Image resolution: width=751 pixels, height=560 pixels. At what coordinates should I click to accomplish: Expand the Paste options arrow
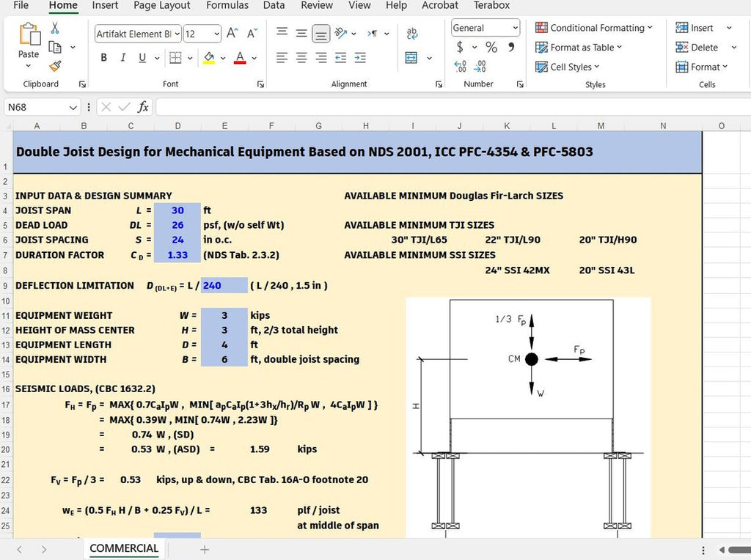pos(29,65)
